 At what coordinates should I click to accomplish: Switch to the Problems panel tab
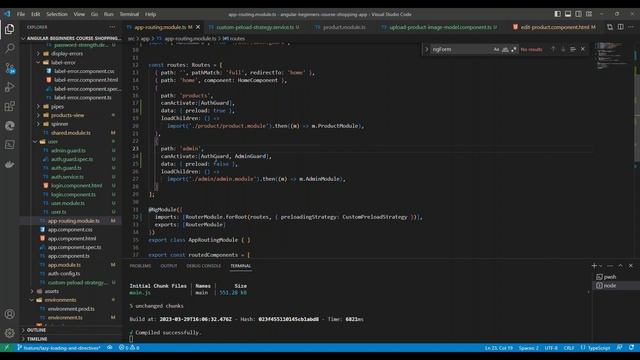click(x=140, y=266)
